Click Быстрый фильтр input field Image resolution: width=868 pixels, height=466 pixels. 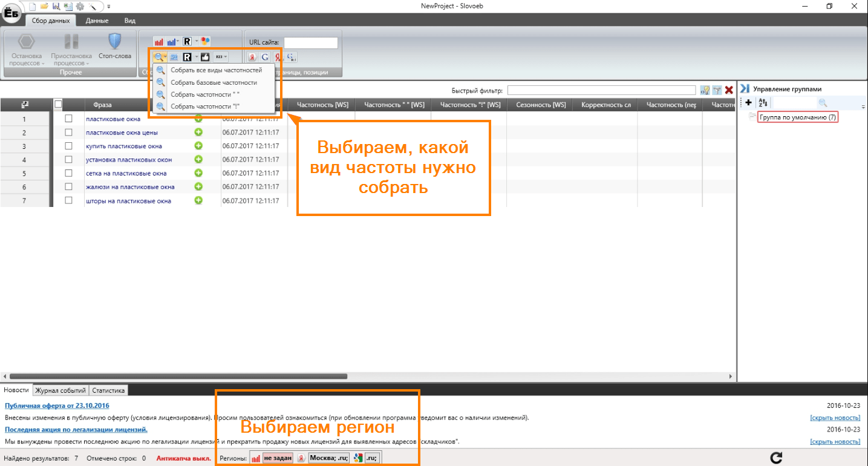[x=601, y=90]
